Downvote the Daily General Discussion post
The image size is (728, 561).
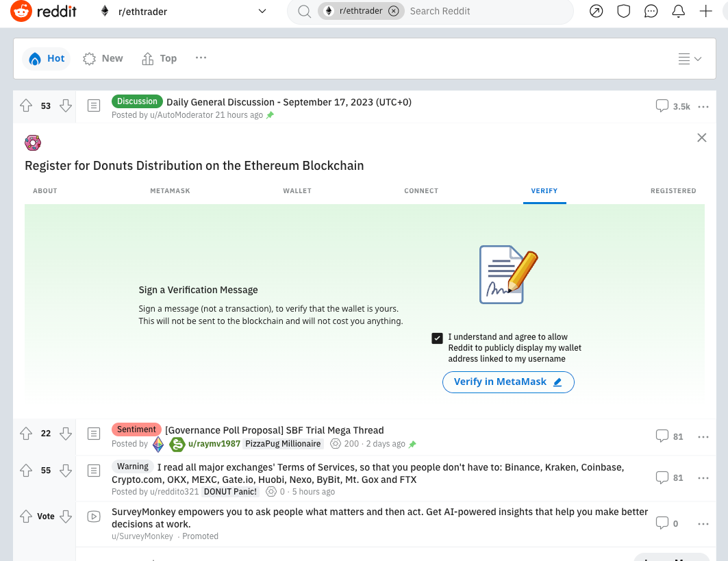click(x=66, y=106)
